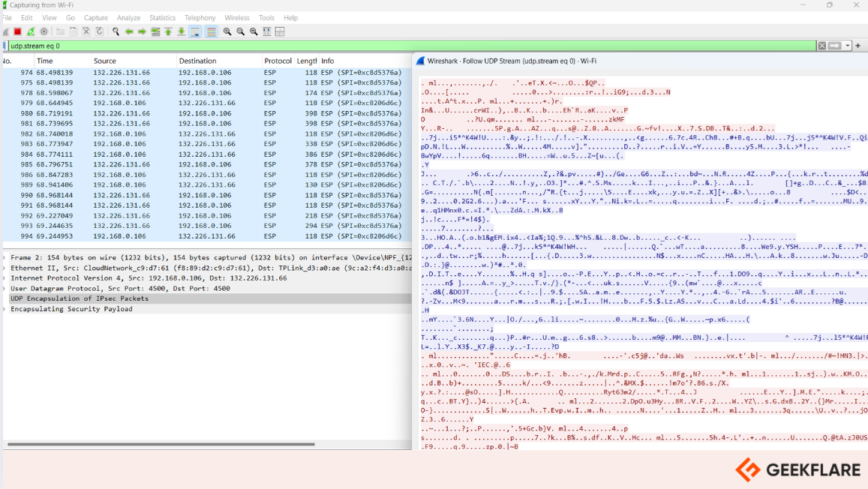The width and height of the screenshot is (868, 489).
Task: Sort packets by the Source column header
Action: click(105, 61)
